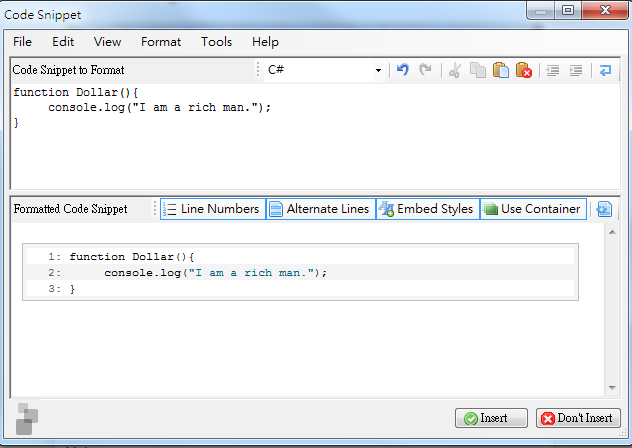The width and height of the screenshot is (632, 448).
Task: Click the Paste clipboard icon
Action: click(501, 70)
